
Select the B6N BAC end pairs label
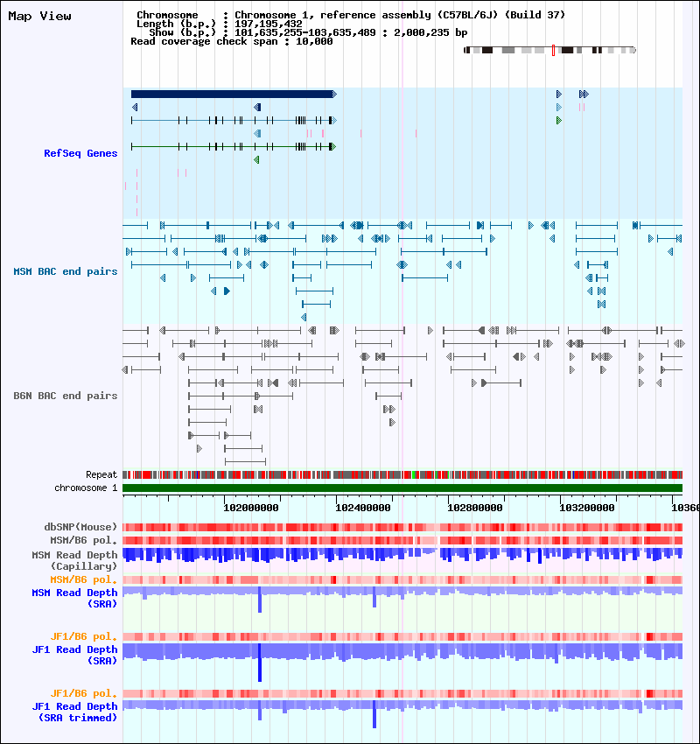(x=66, y=396)
